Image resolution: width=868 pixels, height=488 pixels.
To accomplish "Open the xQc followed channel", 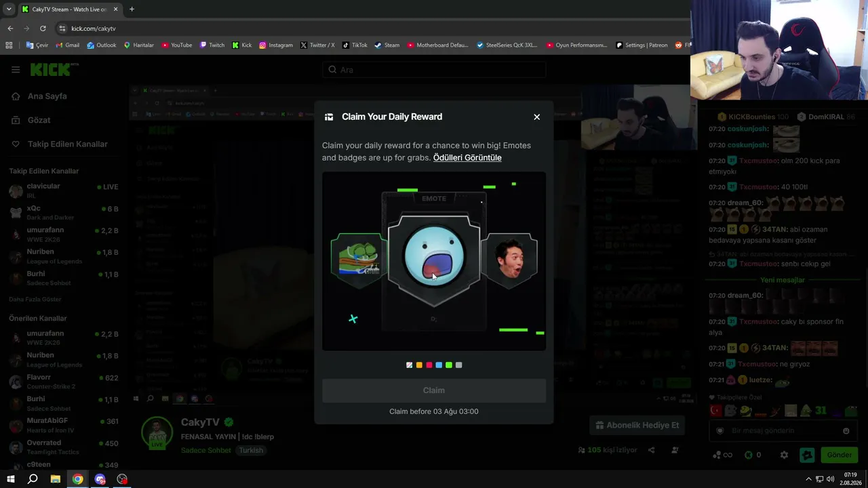I will click(x=64, y=212).
